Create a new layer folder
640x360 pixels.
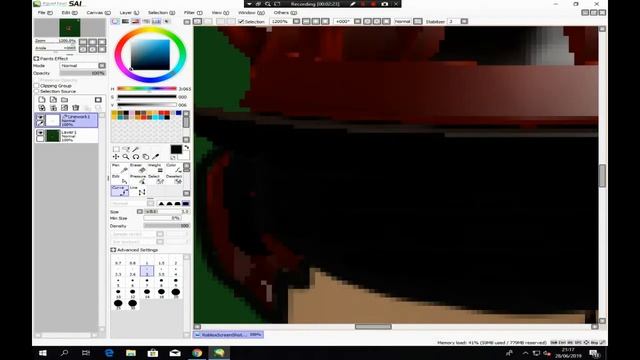coord(64,100)
